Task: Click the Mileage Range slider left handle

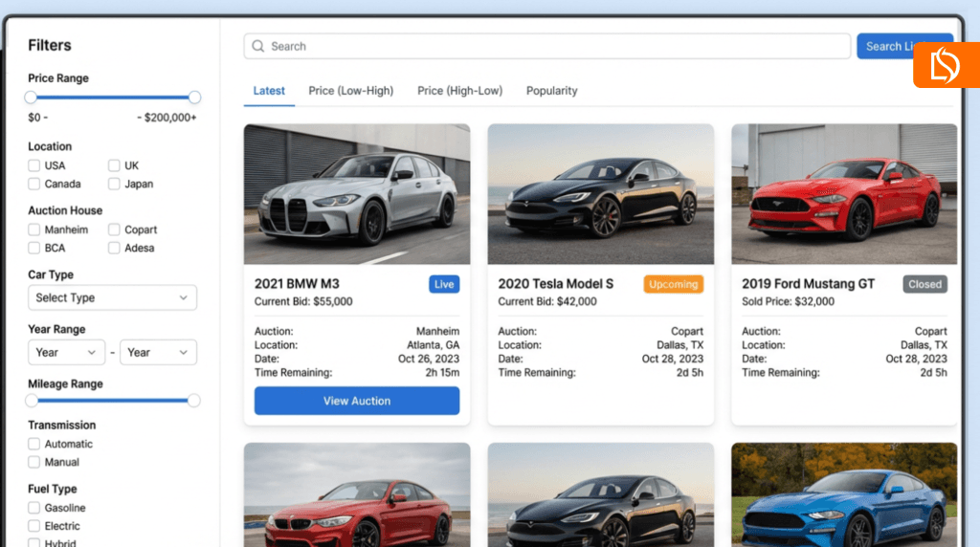Action: 32,401
